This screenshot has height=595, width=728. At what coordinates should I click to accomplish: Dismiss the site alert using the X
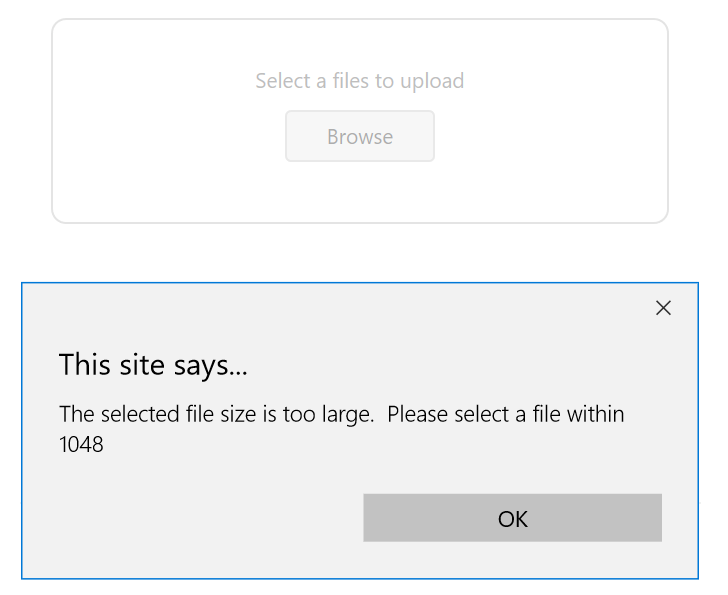(x=663, y=308)
